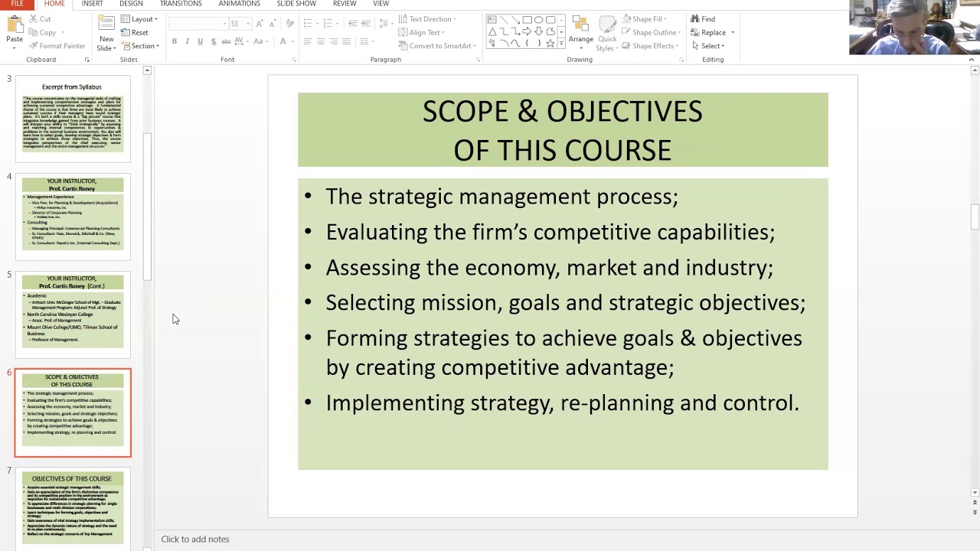
Task: Select slide 4 Your Instructor thumbnail
Action: [x=73, y=217]
